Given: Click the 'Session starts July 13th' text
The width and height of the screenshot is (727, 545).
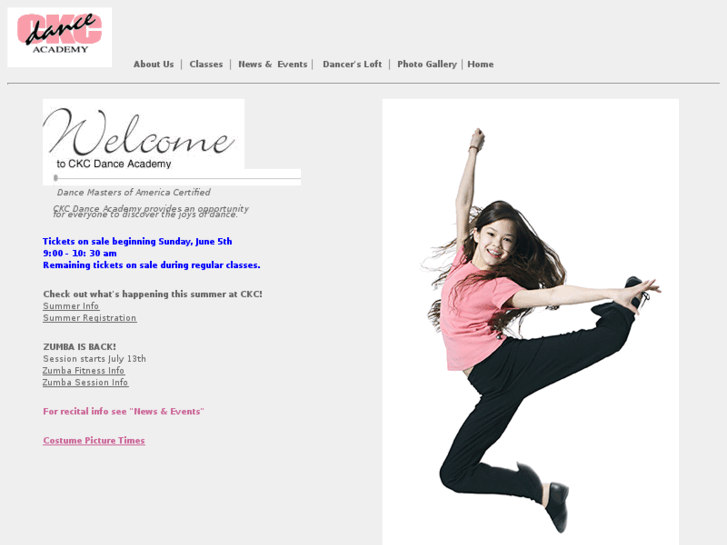Looking at the screenshot, I should tap(95, 359).
